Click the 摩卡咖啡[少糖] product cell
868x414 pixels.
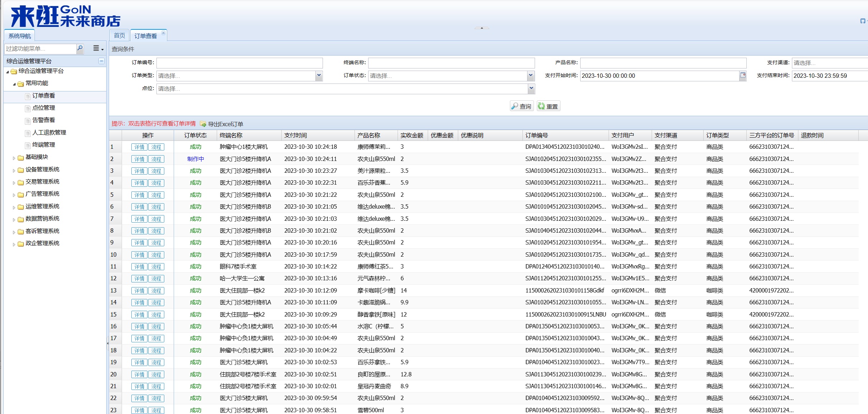[376, 290]
